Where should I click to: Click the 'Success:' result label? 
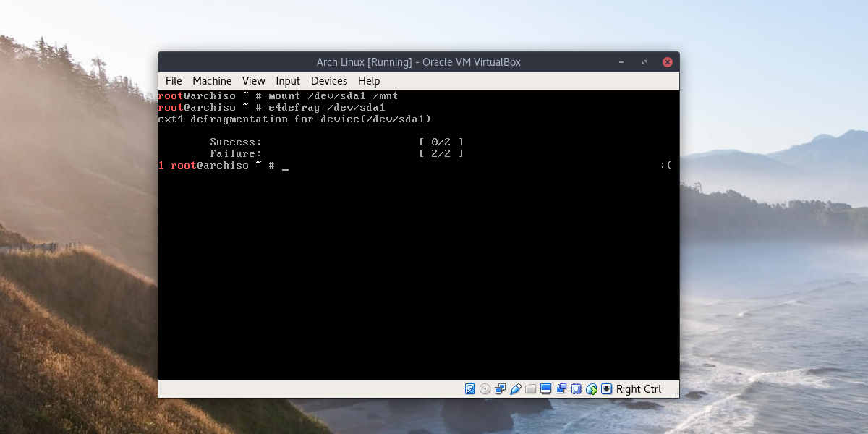[236, 142]
